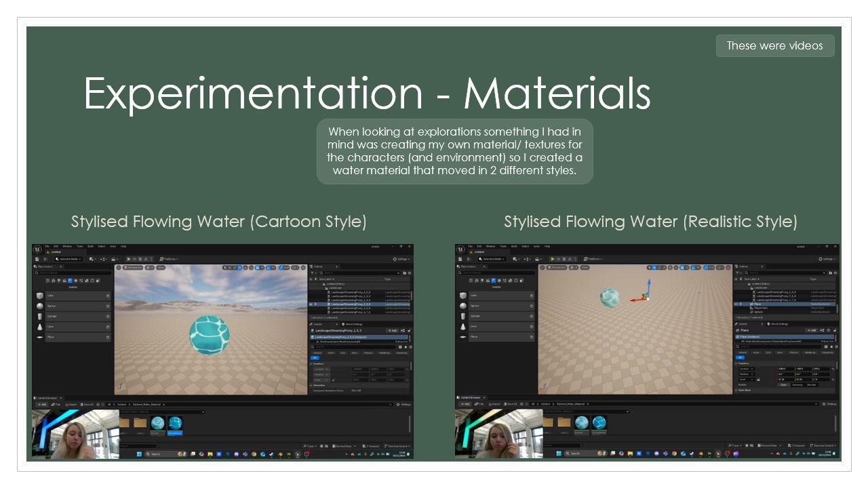The width and height of the screenshot is (868, 488).
Task: Click Import button in right Content Browser
Action: click(x=494, y=404)
